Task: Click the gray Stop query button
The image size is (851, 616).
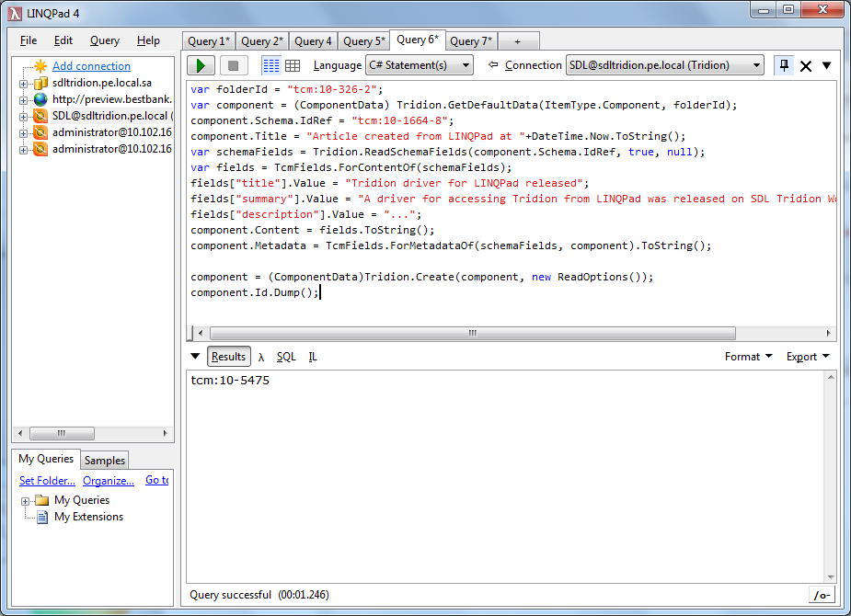Action: (x=234, y=65)
